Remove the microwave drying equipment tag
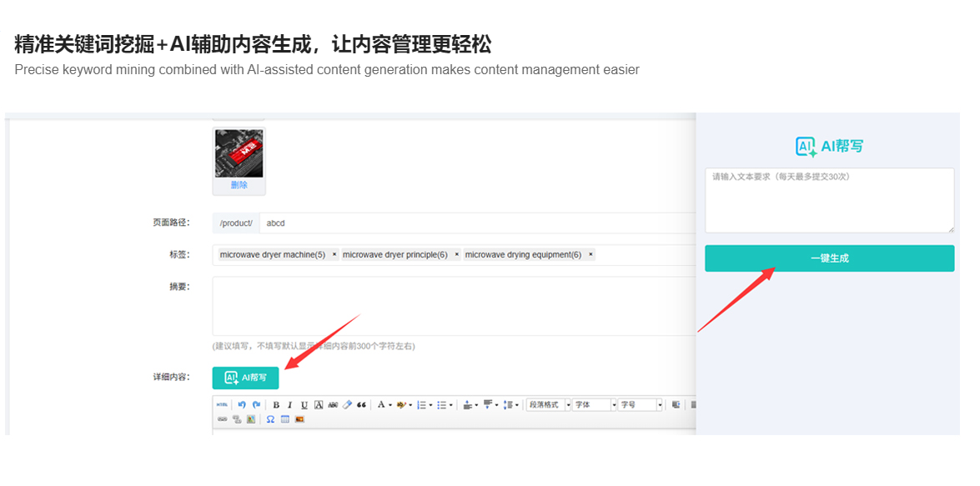 tap(591, 255)
